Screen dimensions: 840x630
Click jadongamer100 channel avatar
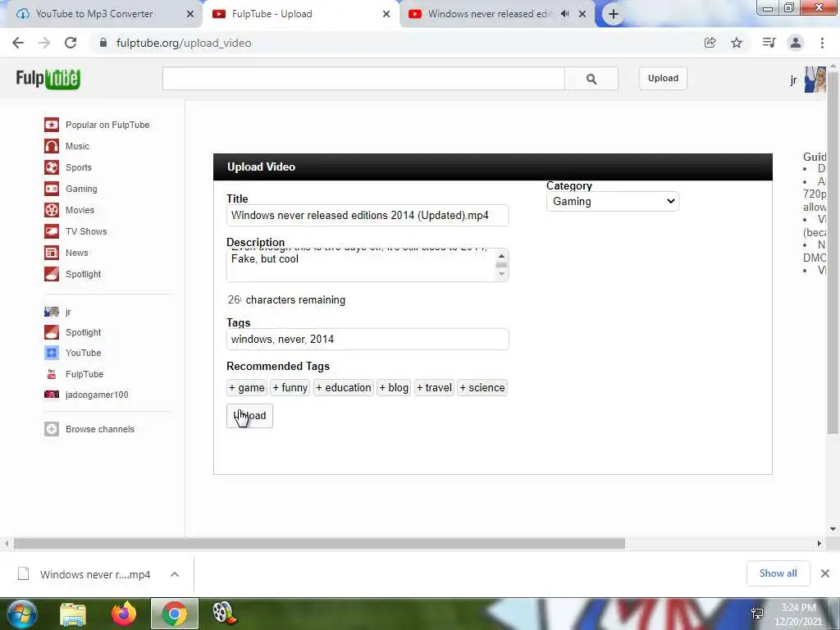(x=52, y=395)
